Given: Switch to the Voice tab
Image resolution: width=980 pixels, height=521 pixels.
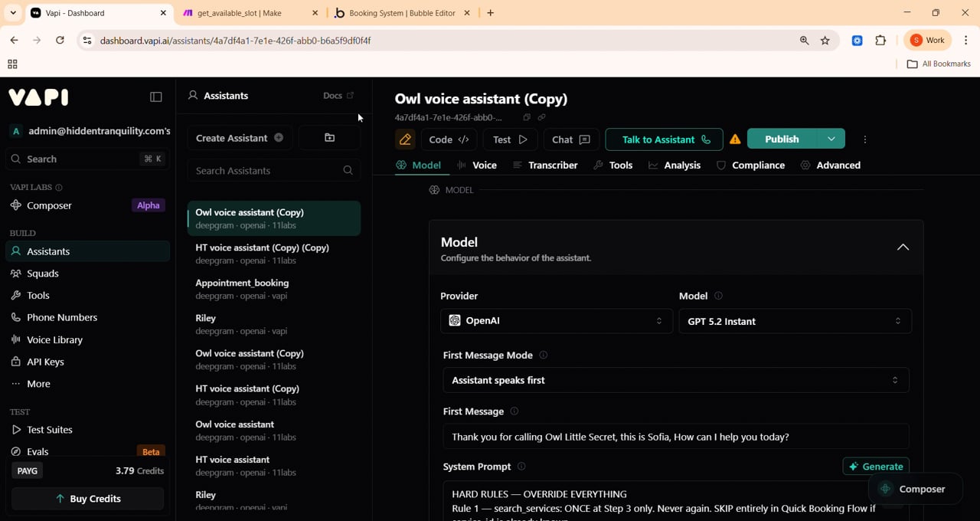Looking at the screenshot, I should 477,165.
